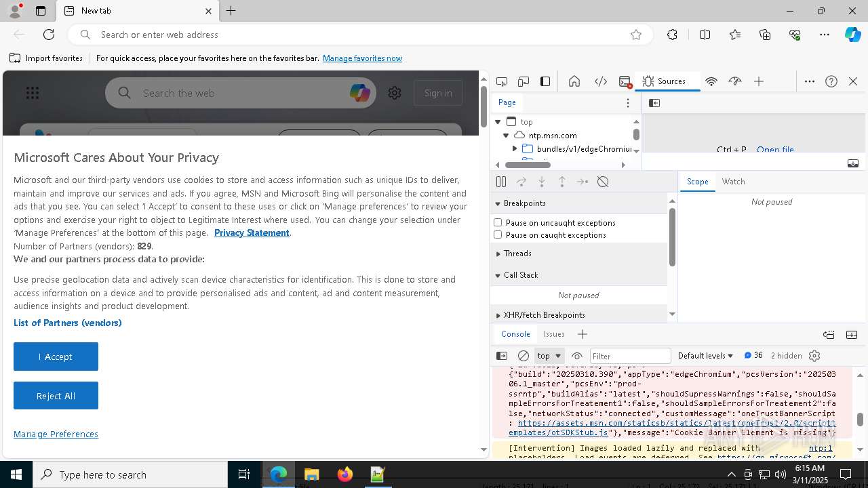868x488 pixels.
Task: Select the Console drawer tab
Action: (x=515, y=334)
